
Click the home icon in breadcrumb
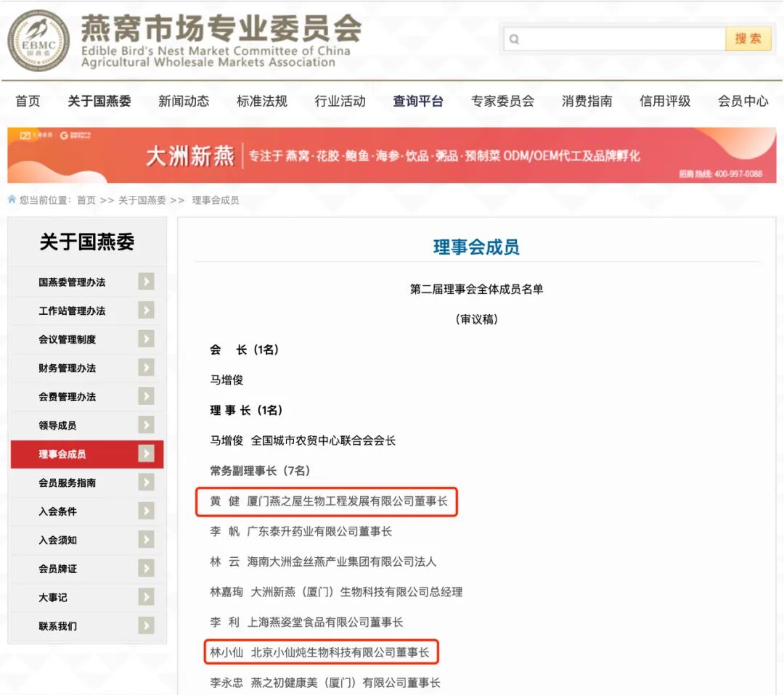(12, 200)
